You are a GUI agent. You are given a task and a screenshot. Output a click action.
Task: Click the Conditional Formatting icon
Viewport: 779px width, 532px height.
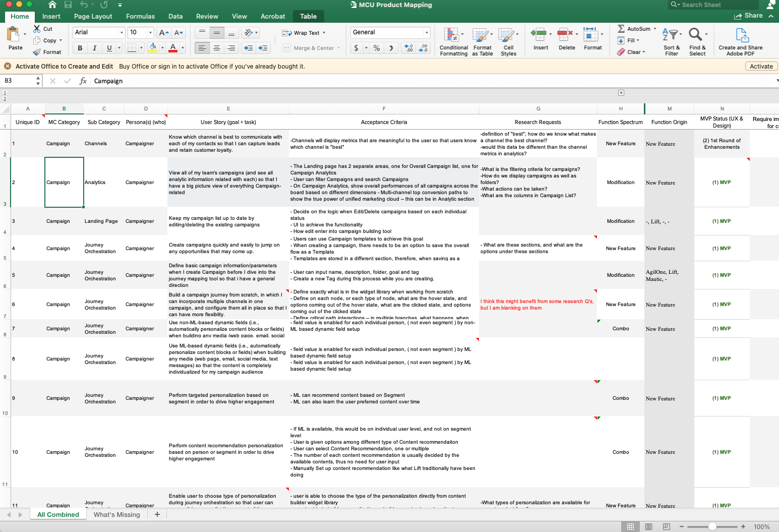(x=451, y=35)
